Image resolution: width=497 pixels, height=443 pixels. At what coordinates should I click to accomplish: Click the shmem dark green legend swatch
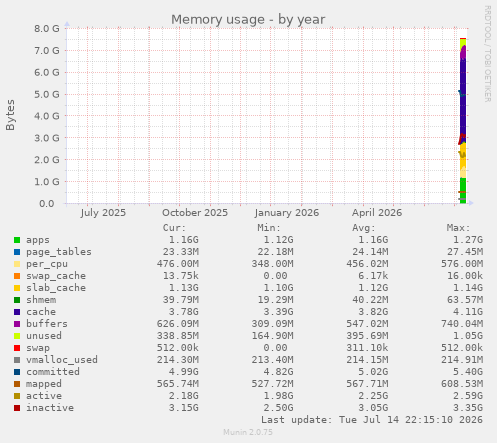[x=17, y=300]
